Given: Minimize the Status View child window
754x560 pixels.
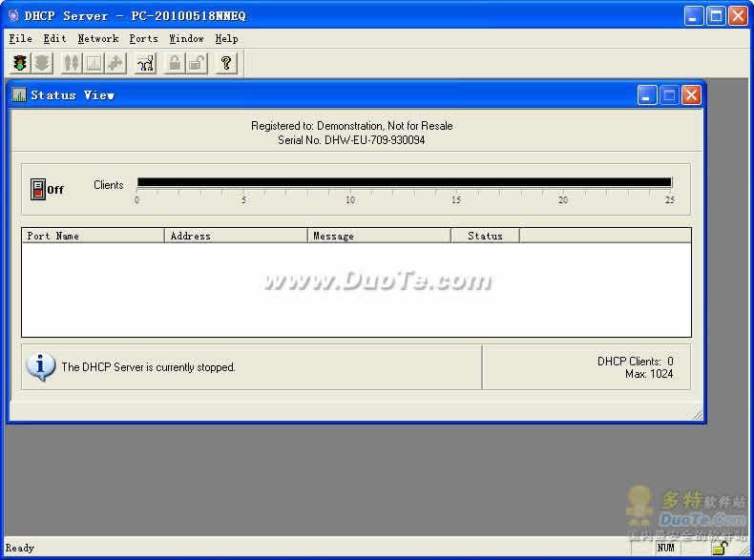Looking at the screenshot, I should [647, 95].
